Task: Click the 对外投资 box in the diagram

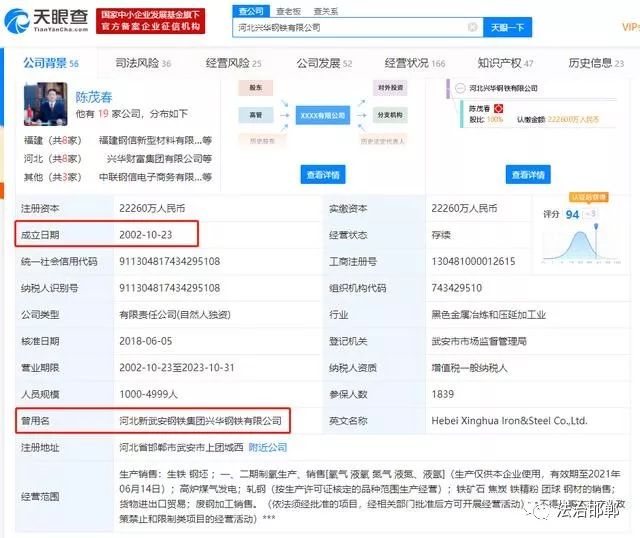Action: pos(390,88)
